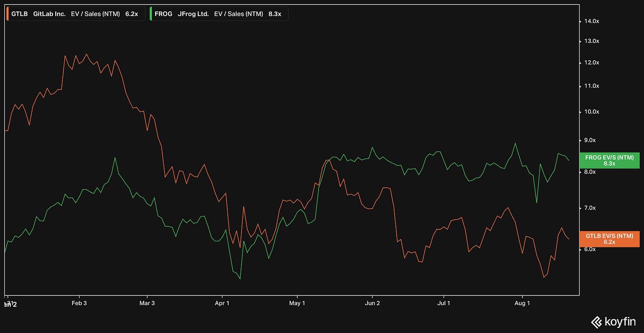Click the FROG JFrog Ltd. legend entry
The image size is (644, 333).
pos(218,14)
